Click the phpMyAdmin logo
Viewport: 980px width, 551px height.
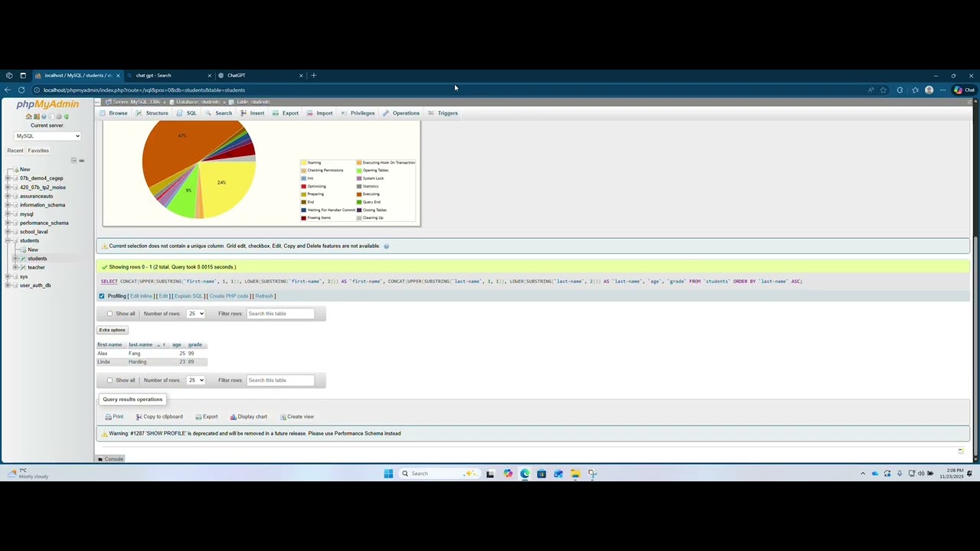tap(47, 104)
